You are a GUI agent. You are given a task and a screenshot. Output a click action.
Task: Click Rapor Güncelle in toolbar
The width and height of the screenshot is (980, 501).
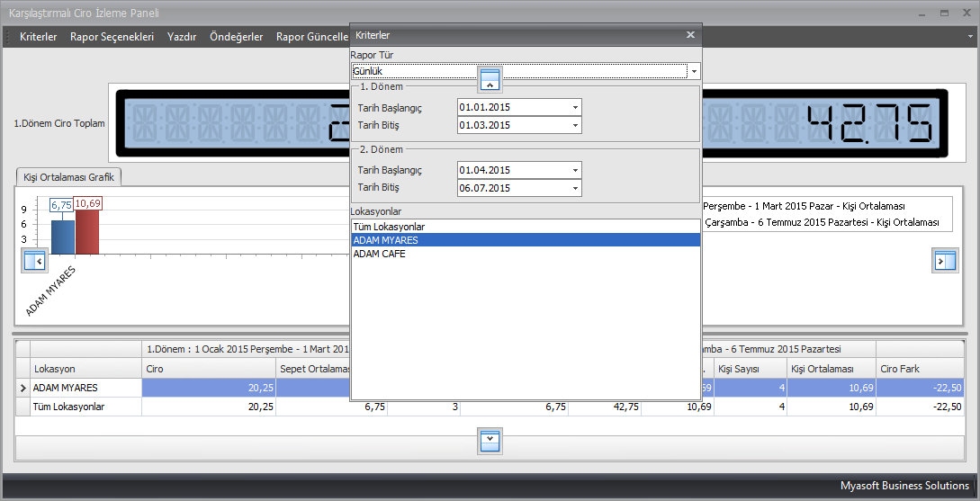tap(312, 37)
